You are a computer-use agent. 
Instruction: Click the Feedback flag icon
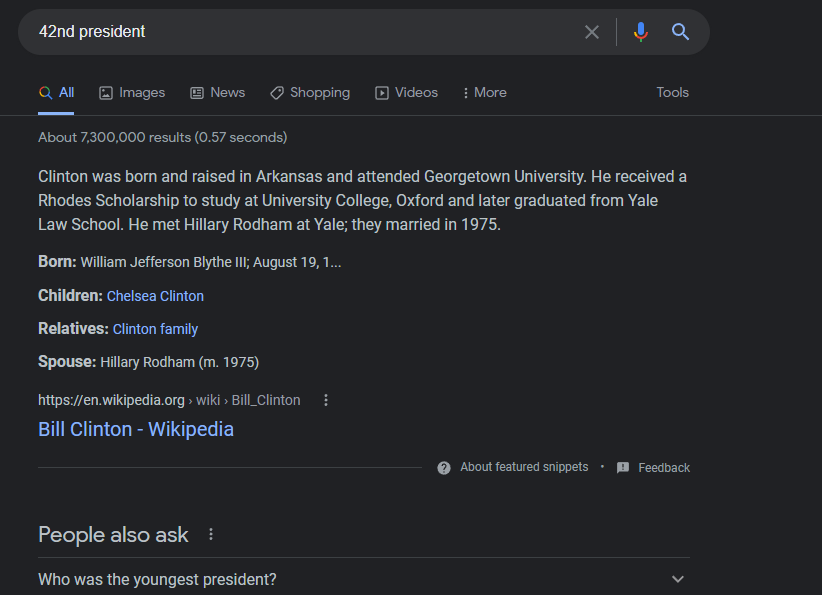pyautogui.click(x=623, y=468)
